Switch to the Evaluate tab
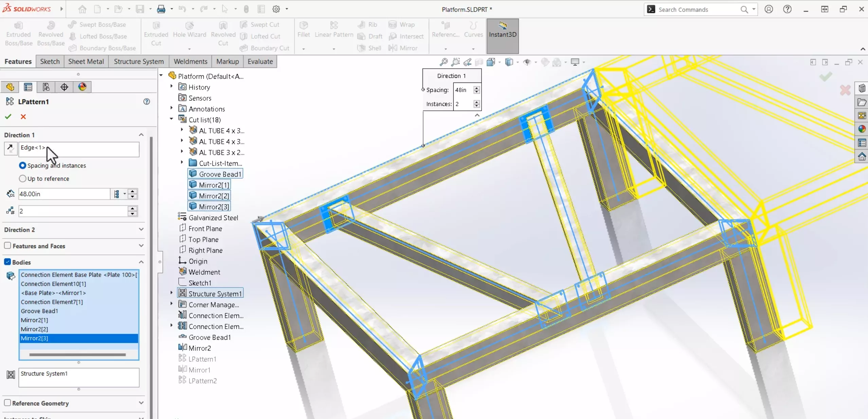The image size is (868, 419). (260, 62)
